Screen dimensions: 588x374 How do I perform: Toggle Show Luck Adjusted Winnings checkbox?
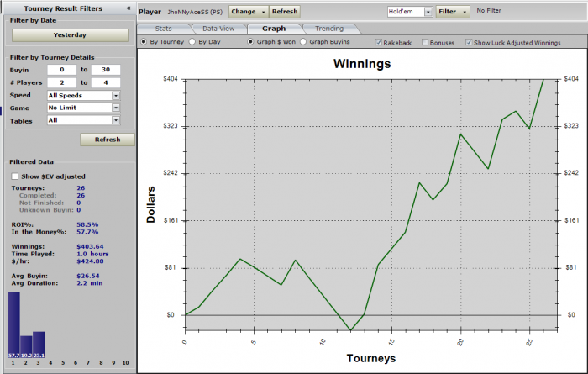pos(469,42)
